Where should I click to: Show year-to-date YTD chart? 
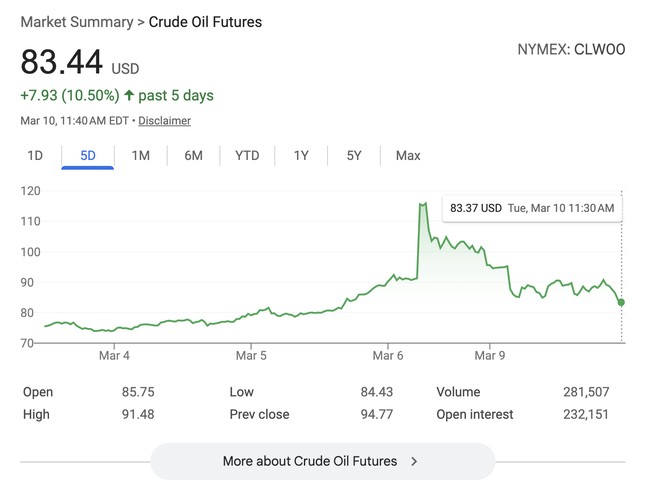tap(247, 155)
